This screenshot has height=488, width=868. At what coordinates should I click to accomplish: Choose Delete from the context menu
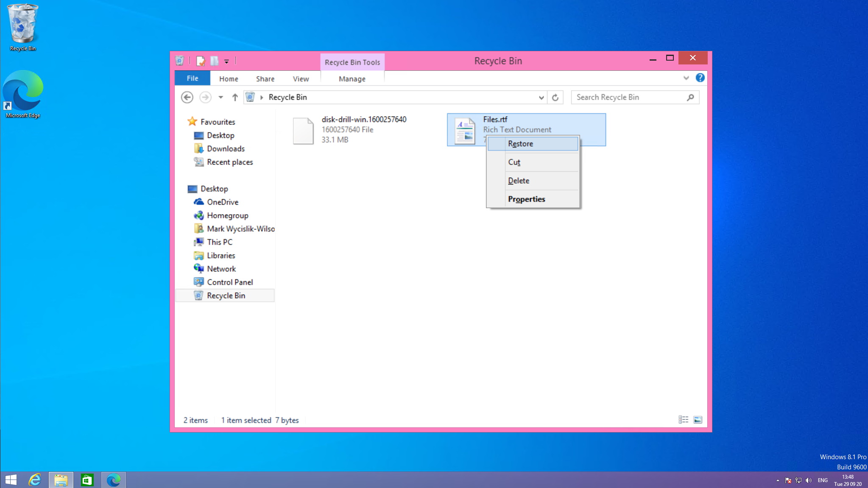click(533, 181)
